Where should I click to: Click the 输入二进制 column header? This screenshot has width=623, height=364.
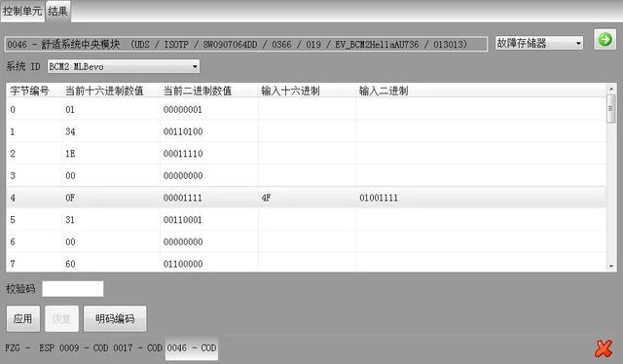384,91
